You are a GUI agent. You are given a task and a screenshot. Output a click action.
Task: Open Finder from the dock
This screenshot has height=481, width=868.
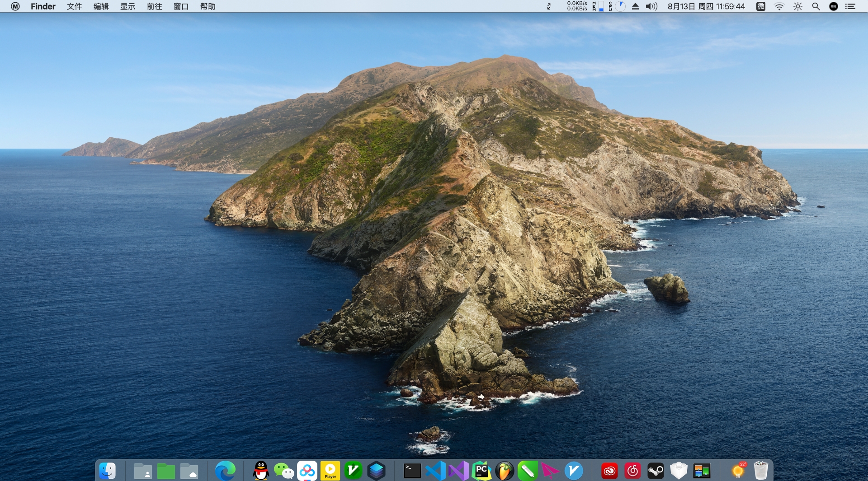(108, 471)
